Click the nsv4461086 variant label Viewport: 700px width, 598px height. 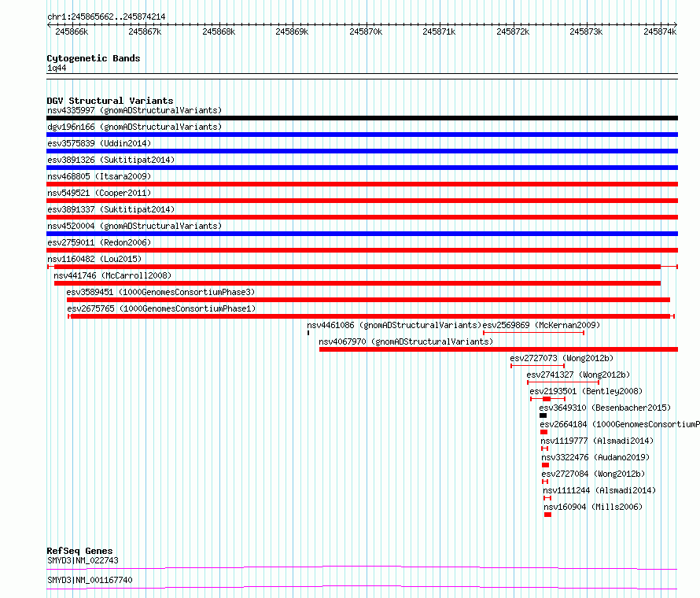tap(394, 325)
